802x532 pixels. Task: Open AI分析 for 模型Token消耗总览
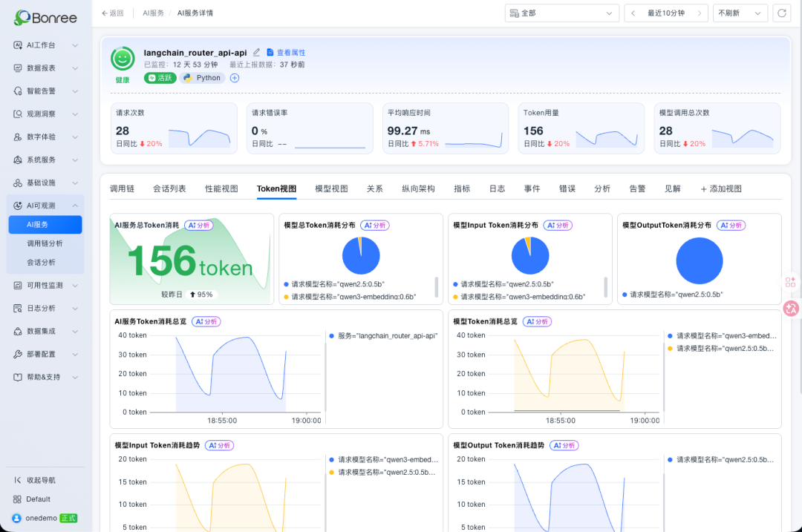537,322
